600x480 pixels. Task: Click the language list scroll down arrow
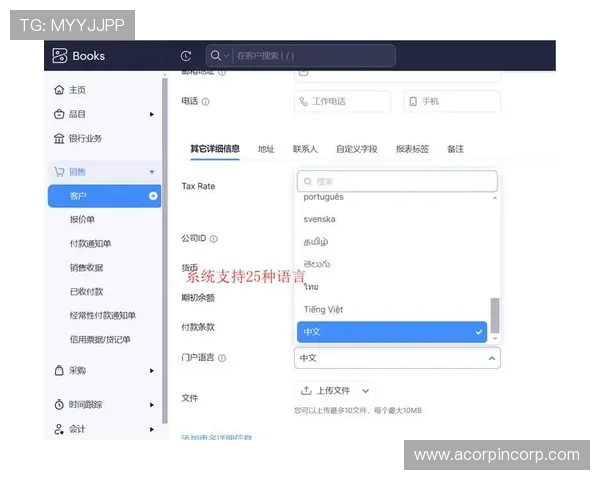coord(495,338)
